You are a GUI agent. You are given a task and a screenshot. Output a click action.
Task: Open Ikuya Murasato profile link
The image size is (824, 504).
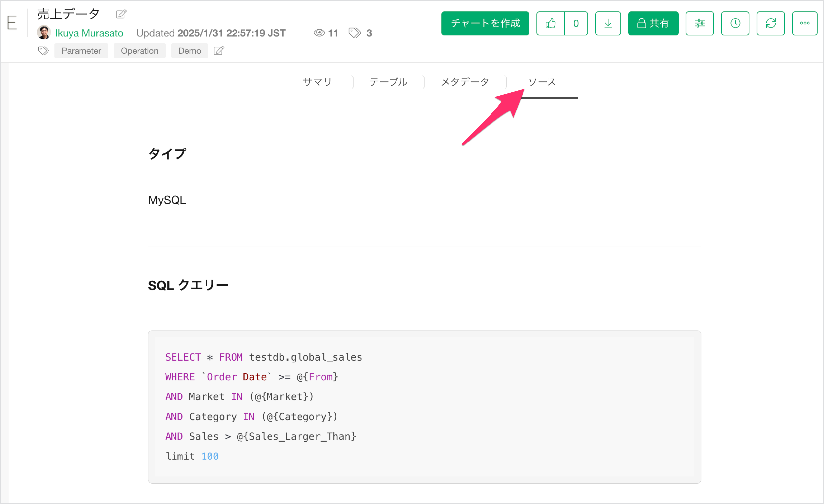89,33
